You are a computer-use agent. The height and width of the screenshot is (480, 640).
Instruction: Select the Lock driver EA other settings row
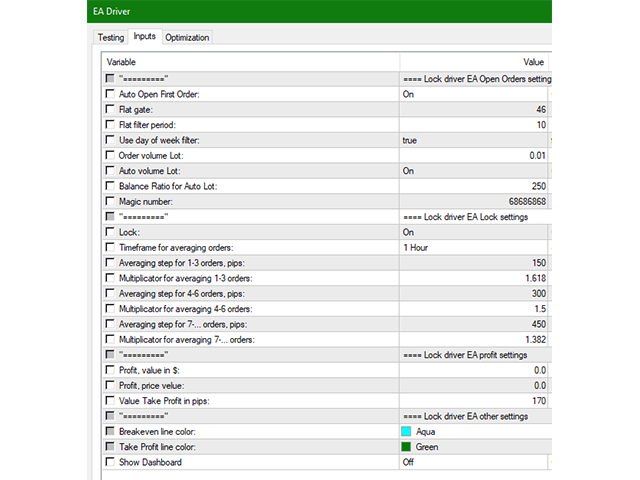point(327,416)
